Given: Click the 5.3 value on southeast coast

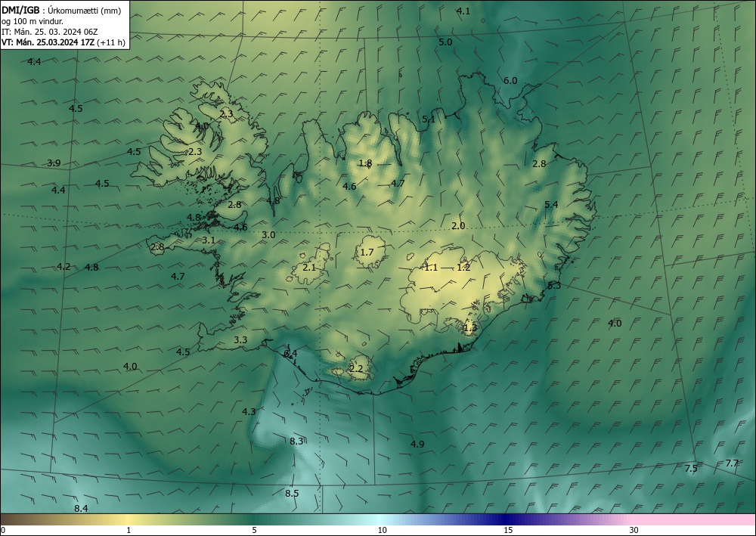Looking at the screenshot, I should point(554,285).
